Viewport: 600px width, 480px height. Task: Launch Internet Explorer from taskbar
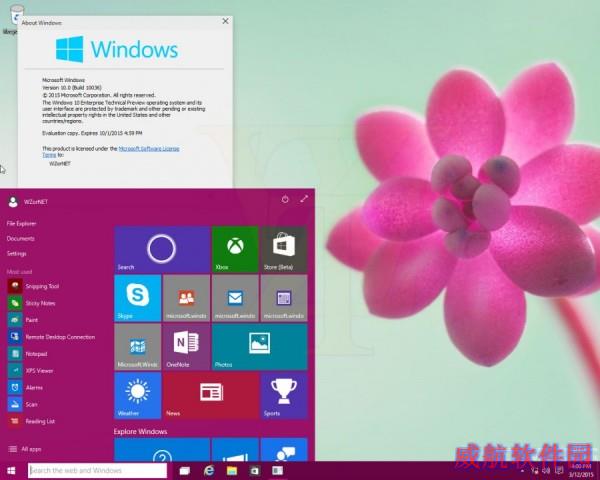pos(209,470)
